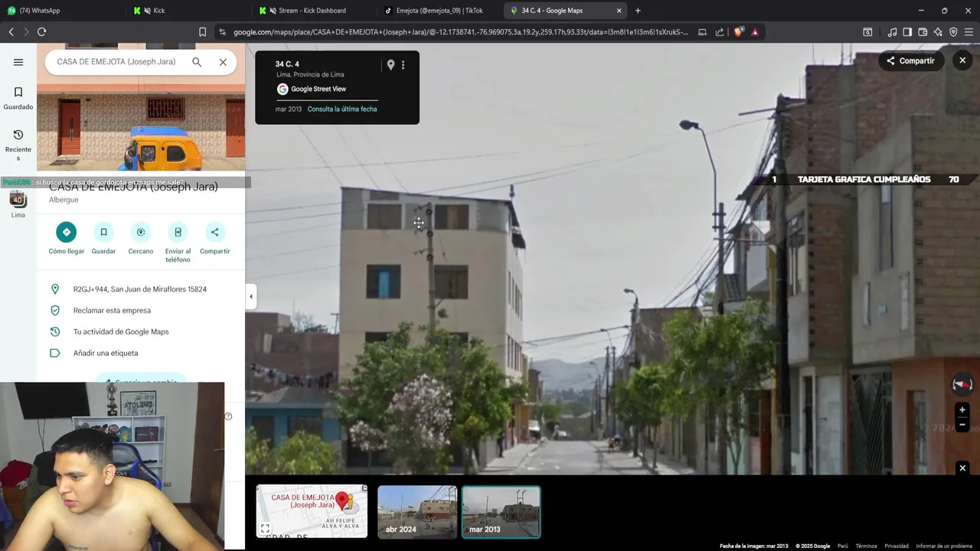Clear the Maps search with the X icon

pos(223,62)
